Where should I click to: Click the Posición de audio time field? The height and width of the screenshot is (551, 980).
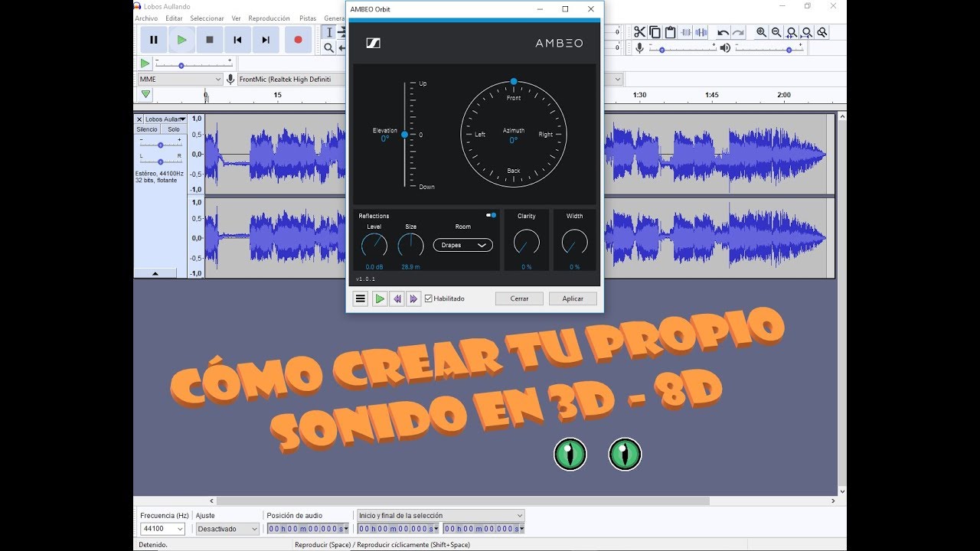click(x=308, y=529)
